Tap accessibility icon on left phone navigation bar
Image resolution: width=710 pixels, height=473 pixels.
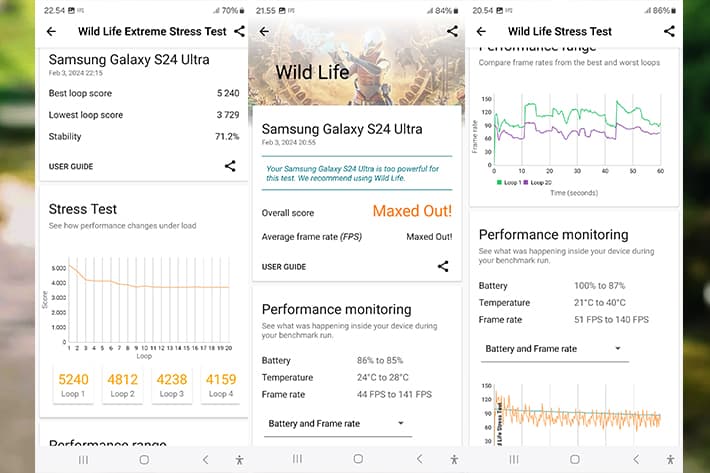240,460
